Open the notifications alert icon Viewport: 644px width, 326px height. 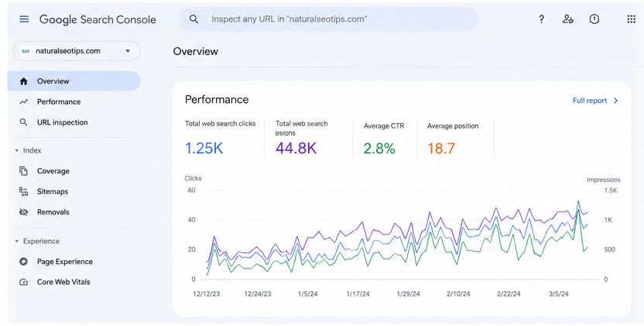pos(594,19)
